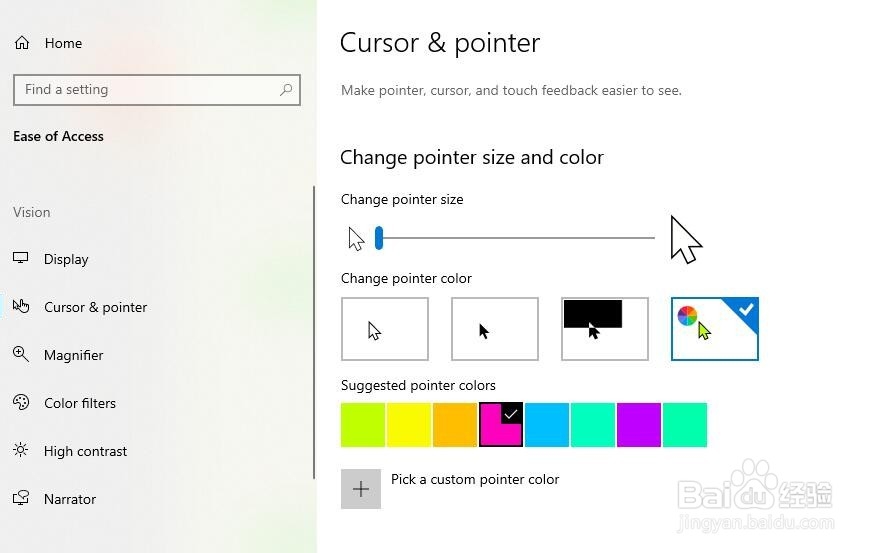Choose the selected pink pointer color swatch
The image size is (883, 553).
501,425
